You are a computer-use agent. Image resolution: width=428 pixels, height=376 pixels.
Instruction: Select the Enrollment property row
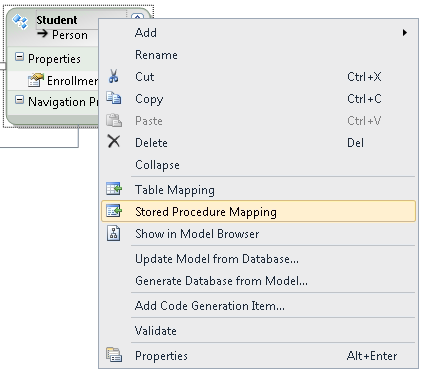(53, 80)
